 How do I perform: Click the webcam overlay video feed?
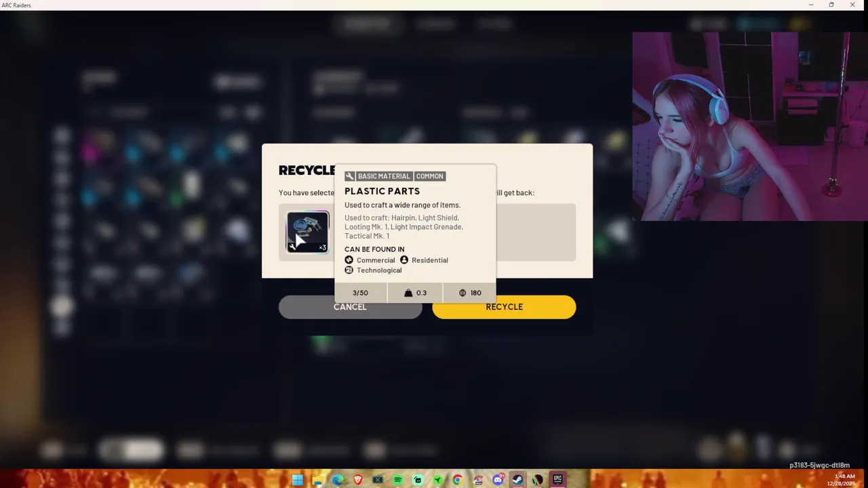coord(750,127)
